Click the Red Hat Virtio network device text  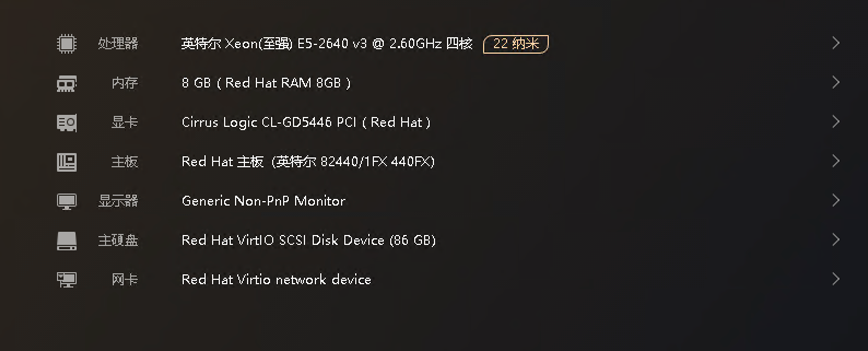pyautogui.click(x=276, y=280)
